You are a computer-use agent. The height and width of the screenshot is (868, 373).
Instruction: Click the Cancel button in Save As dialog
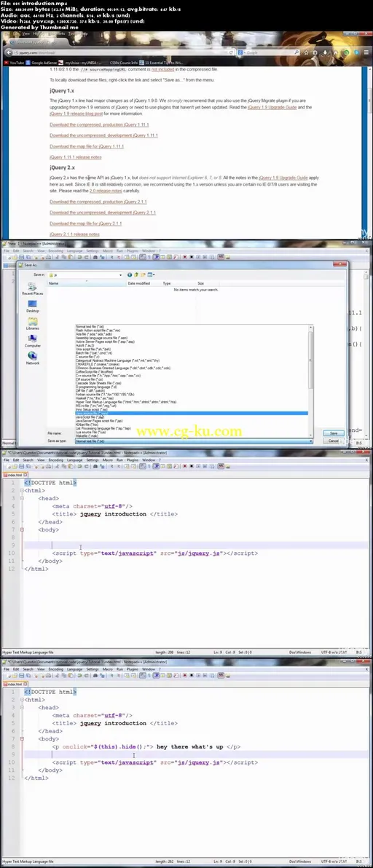(333, 441)
